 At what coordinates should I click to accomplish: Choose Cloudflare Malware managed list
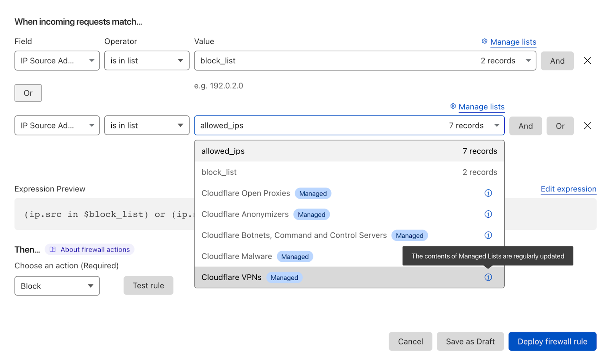coord(237,257)
